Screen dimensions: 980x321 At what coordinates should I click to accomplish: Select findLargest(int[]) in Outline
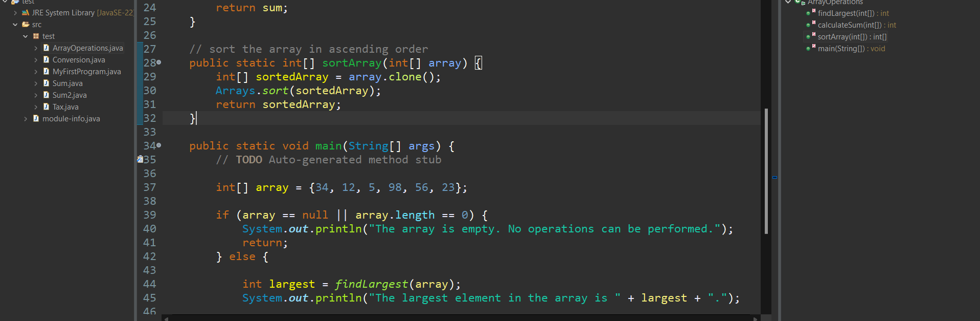pyautogui.click(x=853, y=13)
